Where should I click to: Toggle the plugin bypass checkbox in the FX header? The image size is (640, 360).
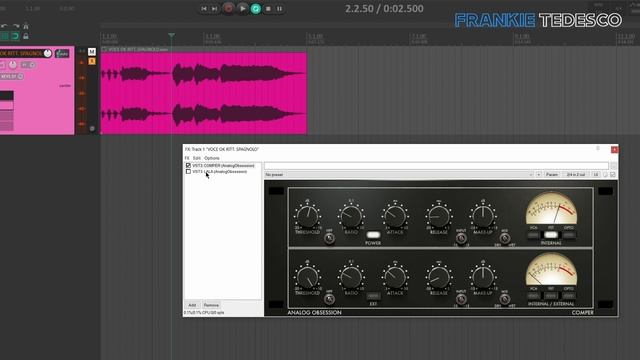[613, 175]
